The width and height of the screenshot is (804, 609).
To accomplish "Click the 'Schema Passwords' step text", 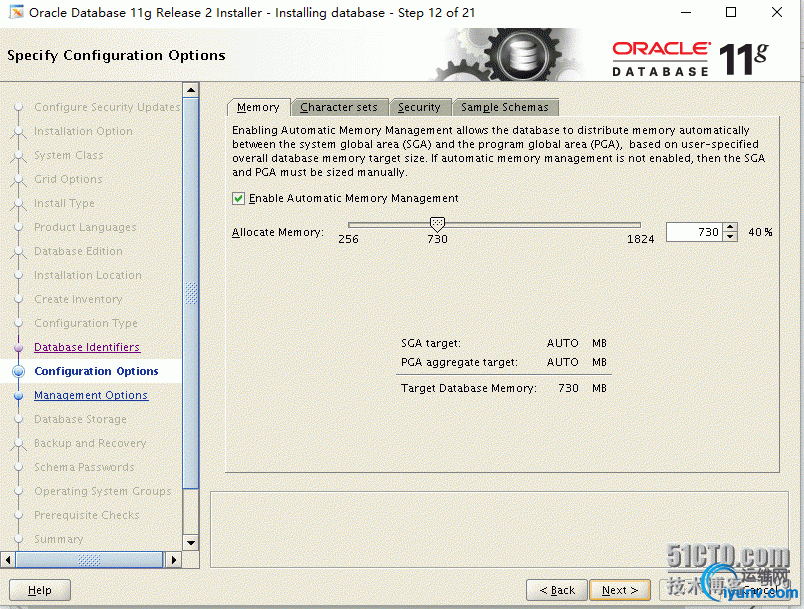I will pos(84,468).
